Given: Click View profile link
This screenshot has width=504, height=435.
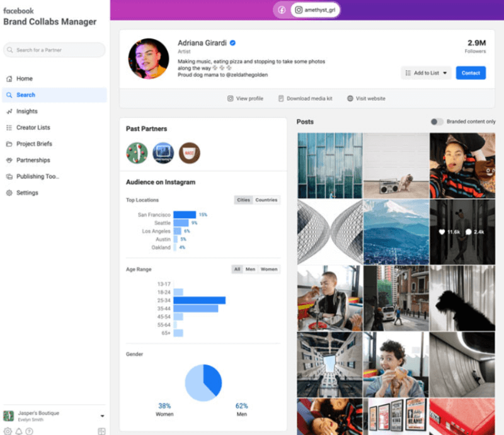Looking at the screenshot, I should tap(245, 98).
